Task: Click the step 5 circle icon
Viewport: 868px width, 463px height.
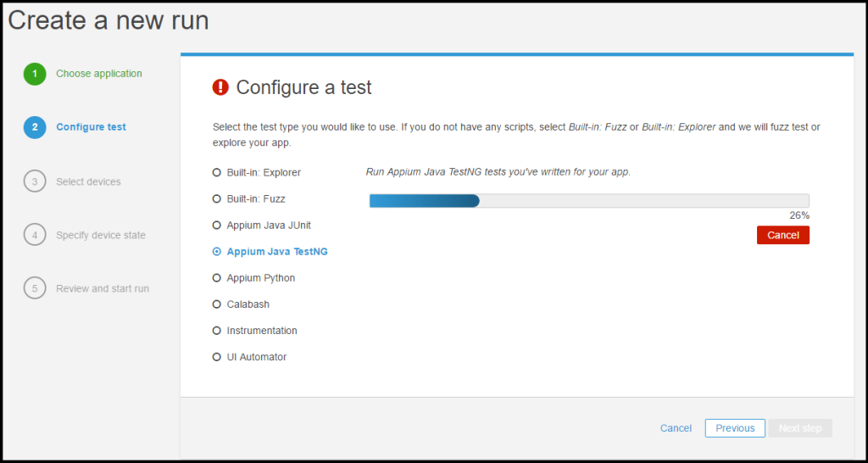Action: pyautogui.click(x=35, y=288)
